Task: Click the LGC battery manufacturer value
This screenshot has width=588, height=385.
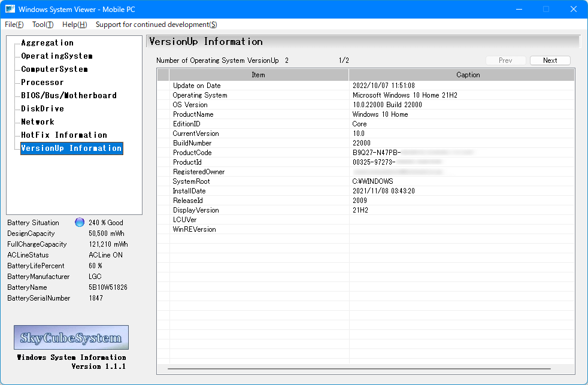Action: 95,276
